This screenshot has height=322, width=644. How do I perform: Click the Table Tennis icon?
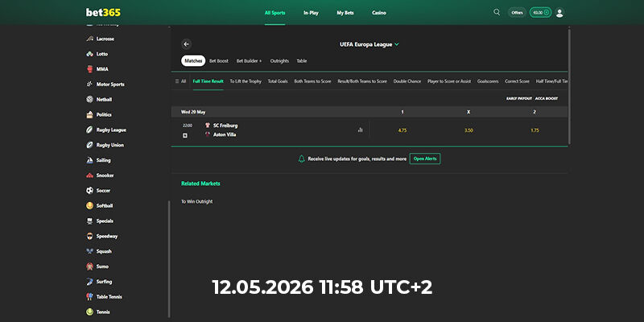coord(89,297)
